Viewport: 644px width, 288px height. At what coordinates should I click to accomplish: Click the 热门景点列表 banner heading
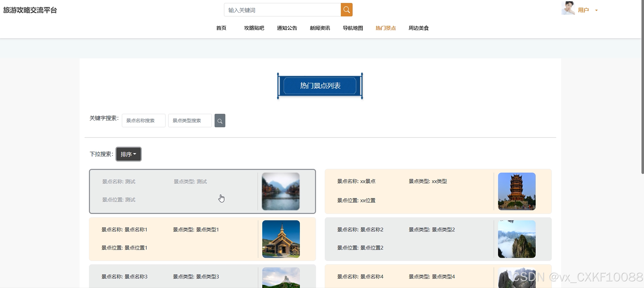coord(320,86)
